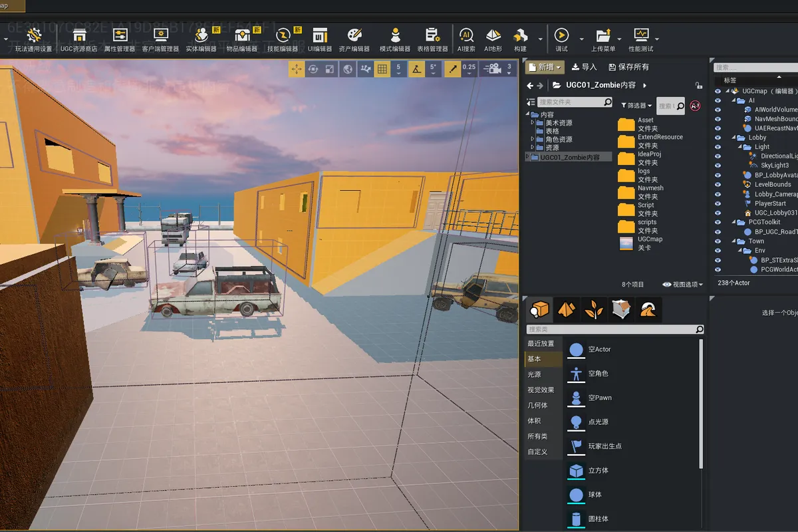Image resolution: width=798 pixels, height=532 pixels.
Task: Hide the LevelBounds actor with its eye icon
Action: [718, 185]
